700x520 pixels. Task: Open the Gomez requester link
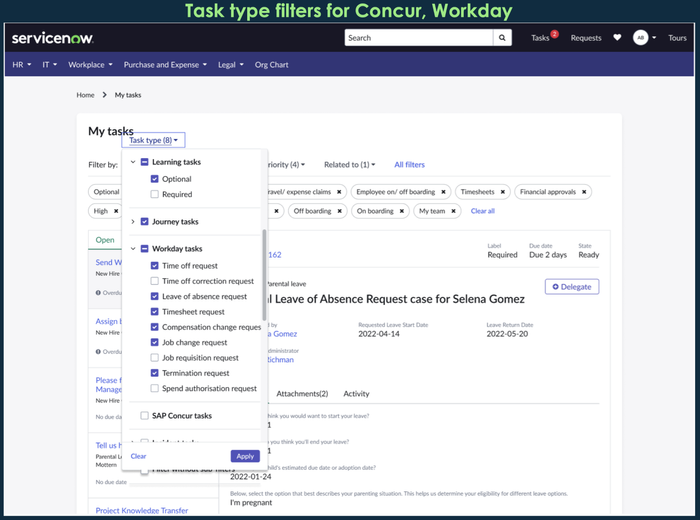282,334
